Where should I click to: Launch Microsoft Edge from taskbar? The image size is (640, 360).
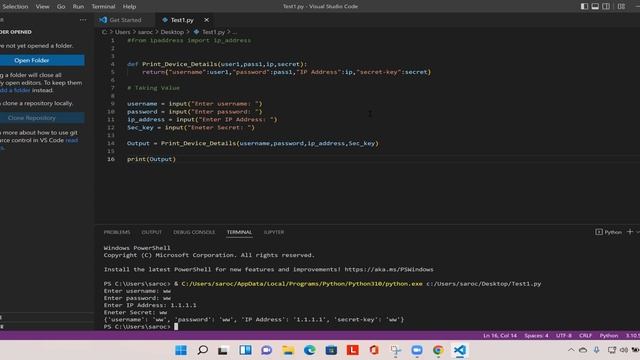point(310,350)
